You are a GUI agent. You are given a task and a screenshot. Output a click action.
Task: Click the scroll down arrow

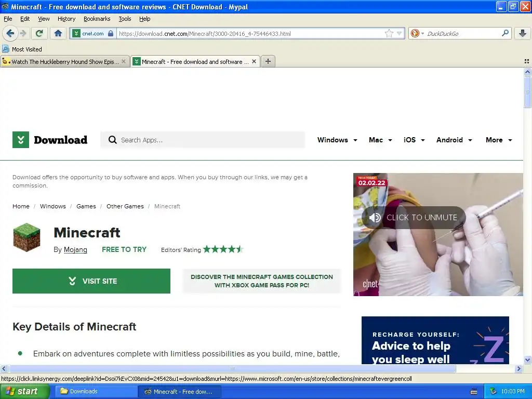(527, 360)
